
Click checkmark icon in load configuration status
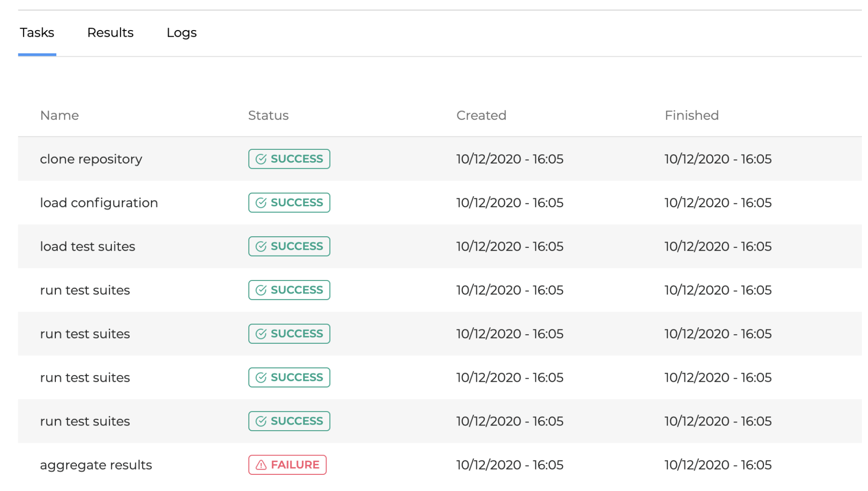pos(261,203)
